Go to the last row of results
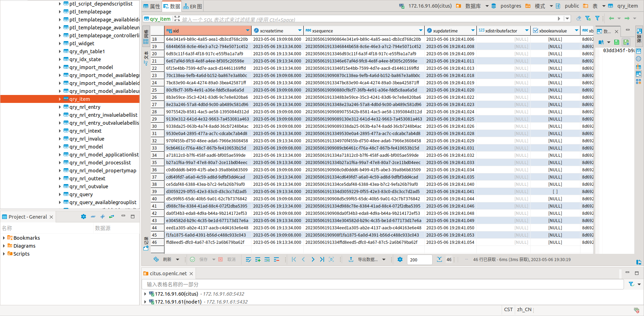 [322, 260]
